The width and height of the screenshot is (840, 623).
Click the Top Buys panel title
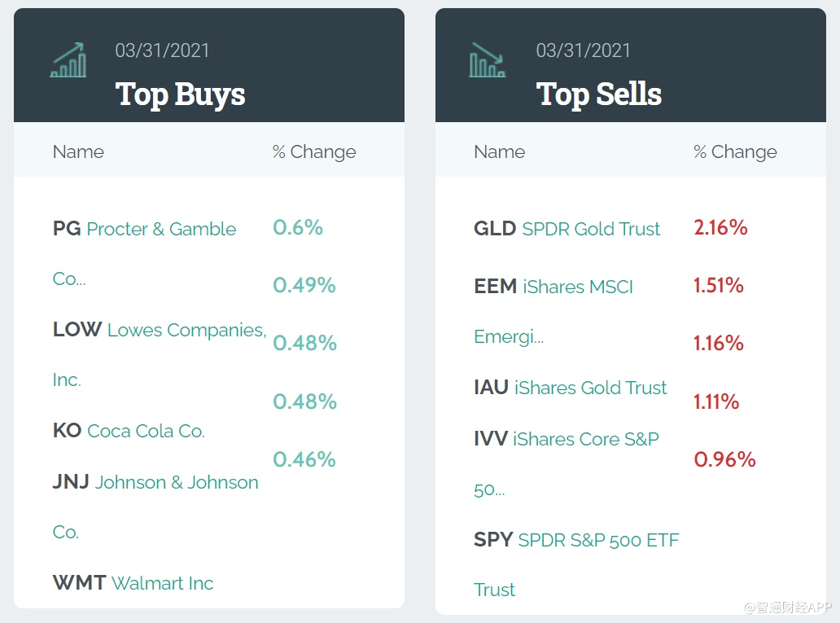[180, 94]
